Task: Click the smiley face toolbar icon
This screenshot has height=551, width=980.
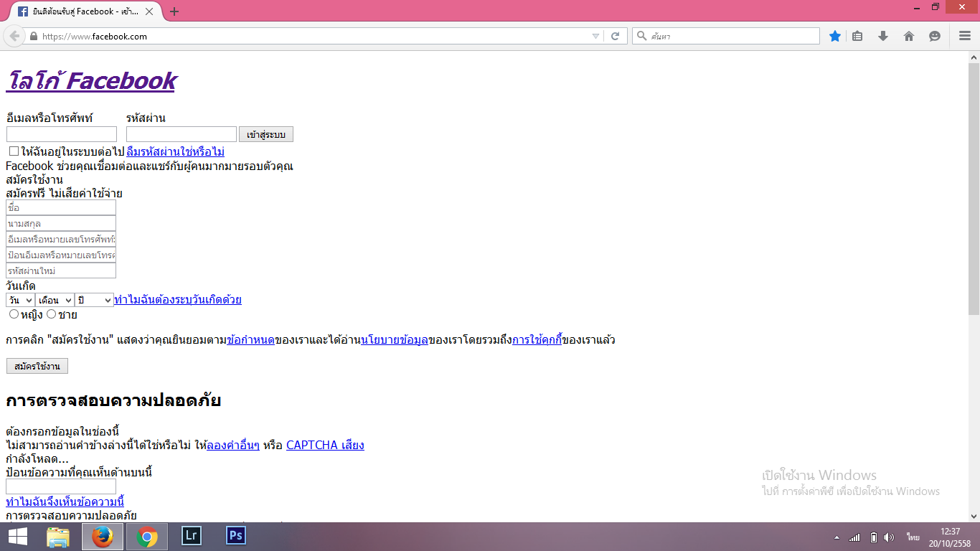Action: pyautogui.click(x=935, y=36)
